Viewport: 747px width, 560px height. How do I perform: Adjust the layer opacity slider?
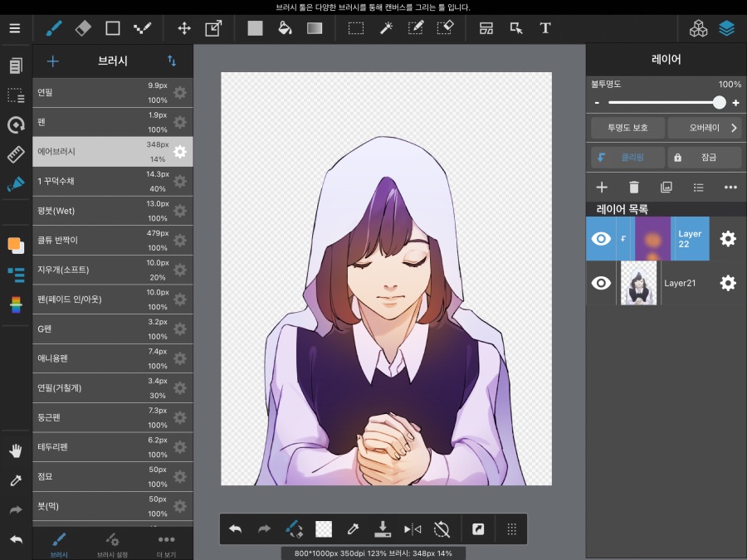click(719, 102)
